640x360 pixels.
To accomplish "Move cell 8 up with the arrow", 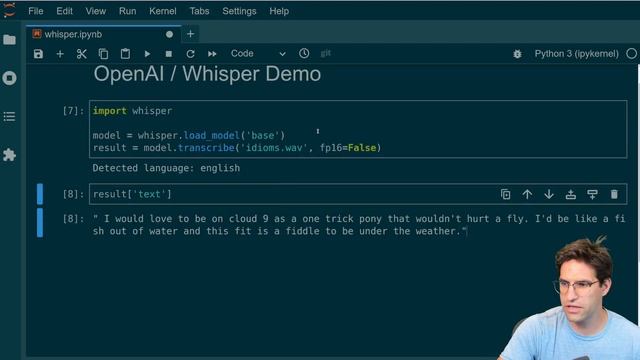I will click(527, 194).
